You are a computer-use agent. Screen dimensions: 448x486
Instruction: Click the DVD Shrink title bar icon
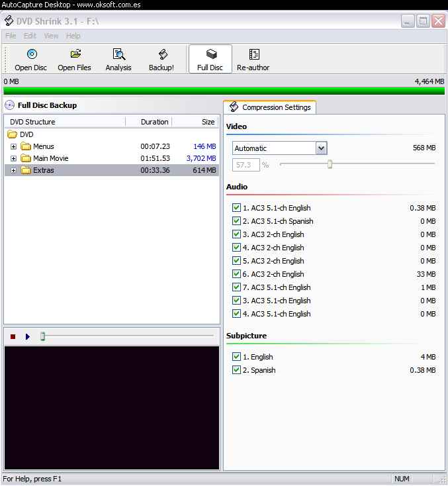(9, 21)
